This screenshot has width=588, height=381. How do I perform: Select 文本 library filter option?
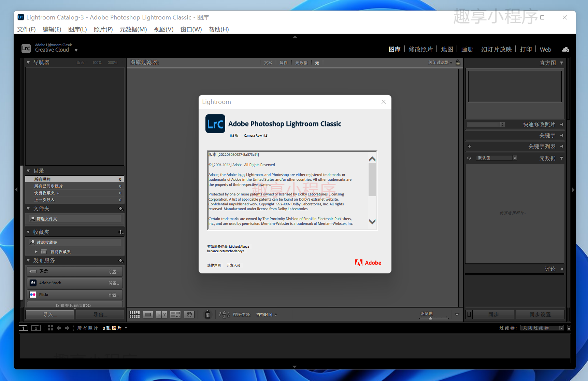pos(268,63)
